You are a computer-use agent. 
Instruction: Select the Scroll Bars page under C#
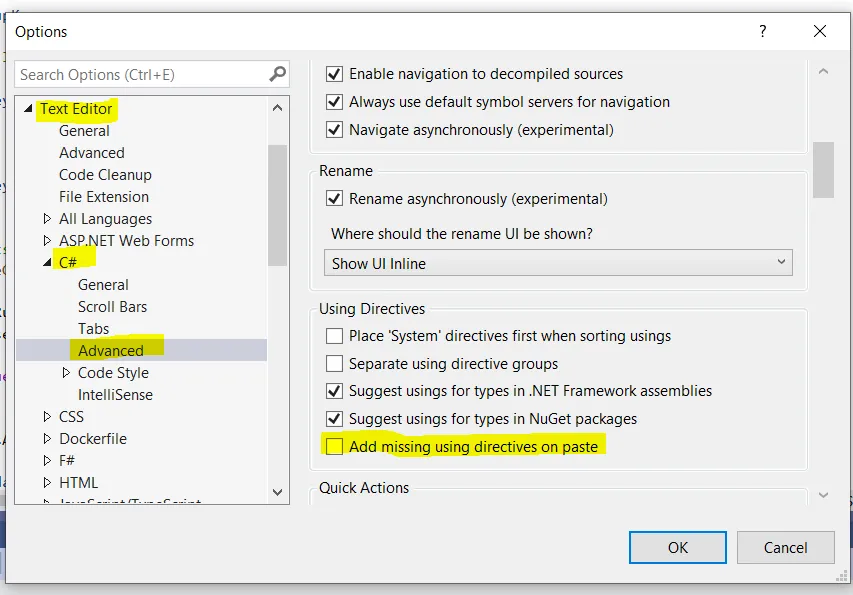pyautogui.click(x=111, y=306)
